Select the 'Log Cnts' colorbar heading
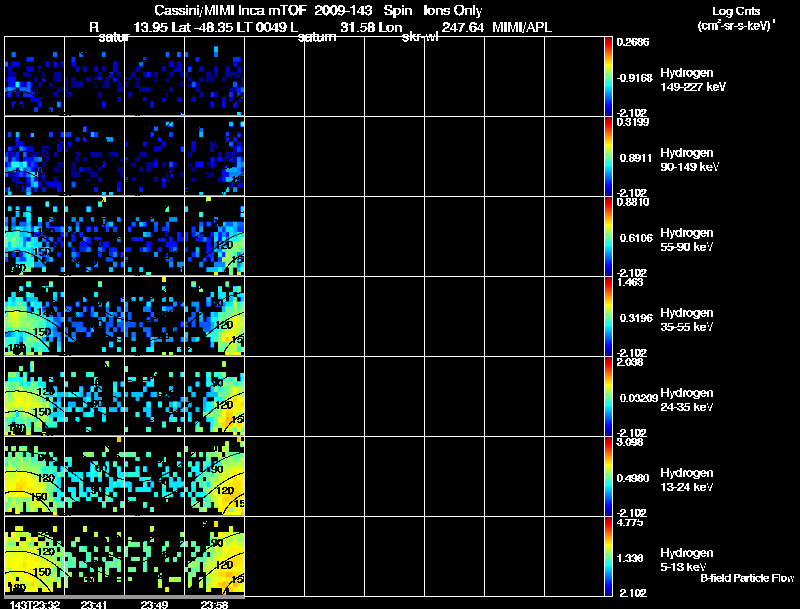Image resolution: width=800 pixels, height=609 pixels. [x=736, y=11]
